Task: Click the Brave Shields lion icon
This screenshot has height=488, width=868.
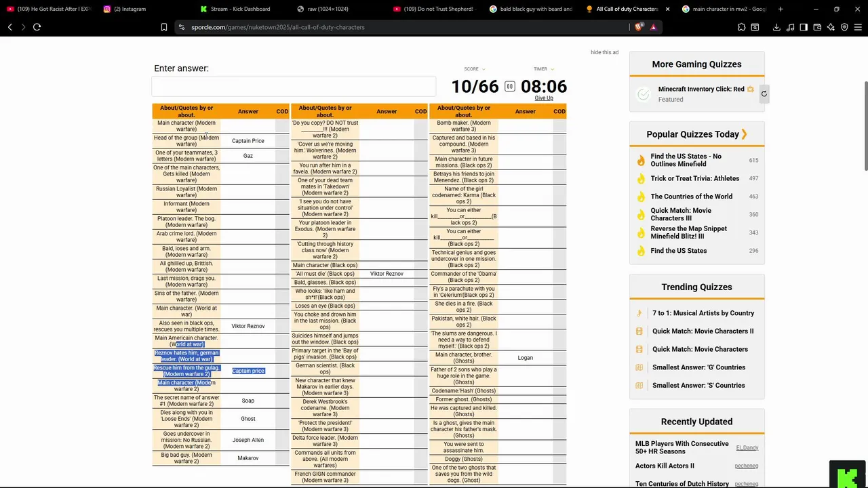Action: pyautogui.click(x=639, y=27)
